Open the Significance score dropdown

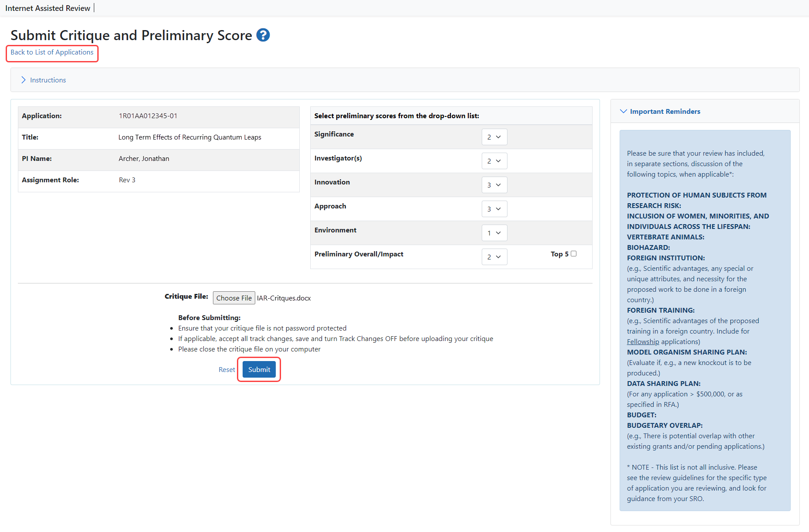click(x=494, y=137)
